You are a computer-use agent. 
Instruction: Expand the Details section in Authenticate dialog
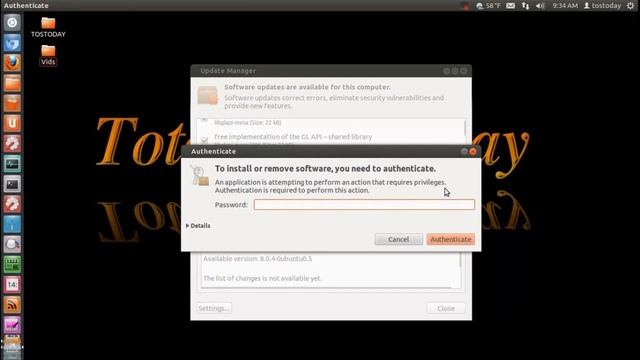[x=198, y=226]
